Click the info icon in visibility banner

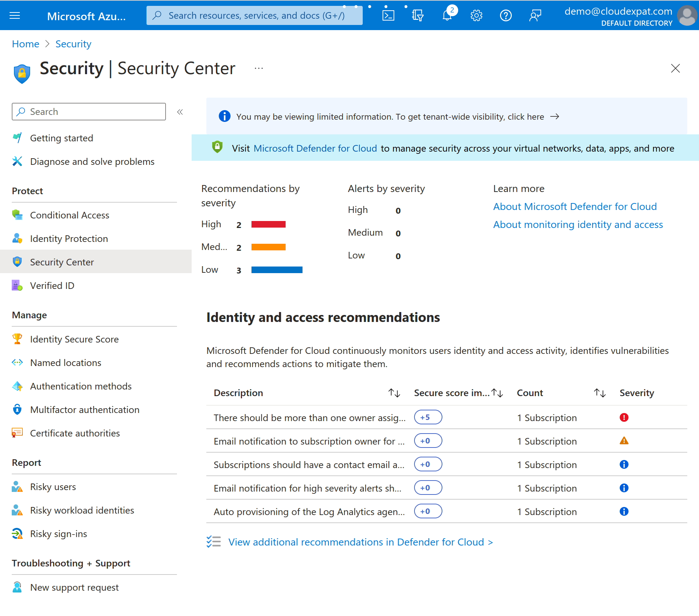225,116
